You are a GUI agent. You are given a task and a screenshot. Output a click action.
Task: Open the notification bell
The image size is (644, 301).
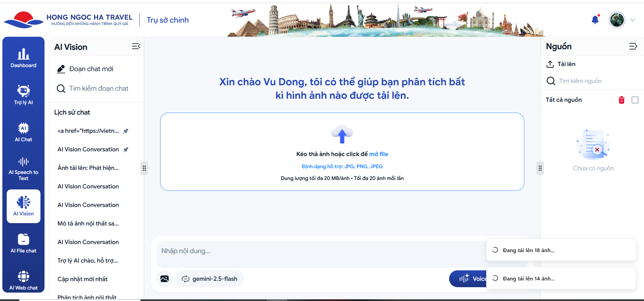[595, 20]
